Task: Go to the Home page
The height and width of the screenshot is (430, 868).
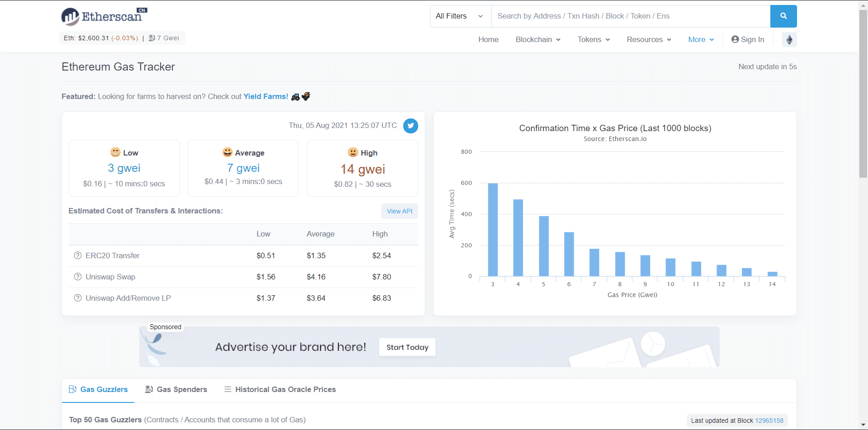Action: click(488, 39)
